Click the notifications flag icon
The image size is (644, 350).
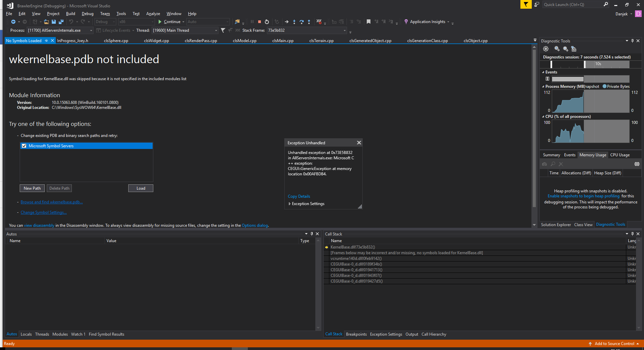click(526, 4)
